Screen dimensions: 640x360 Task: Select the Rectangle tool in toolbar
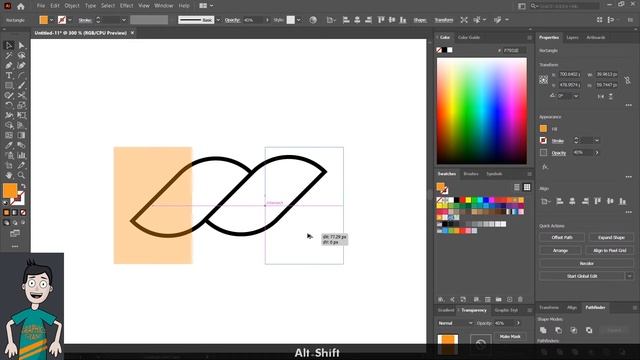coord(9,85)
